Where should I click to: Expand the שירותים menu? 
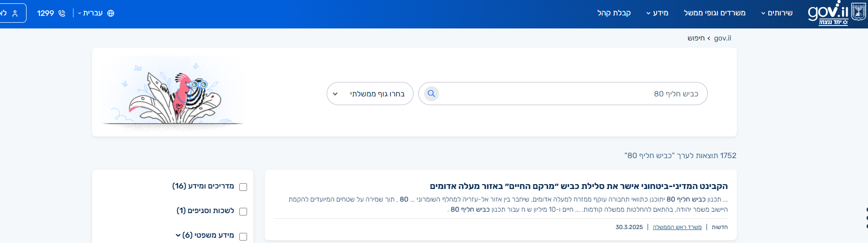777,13
